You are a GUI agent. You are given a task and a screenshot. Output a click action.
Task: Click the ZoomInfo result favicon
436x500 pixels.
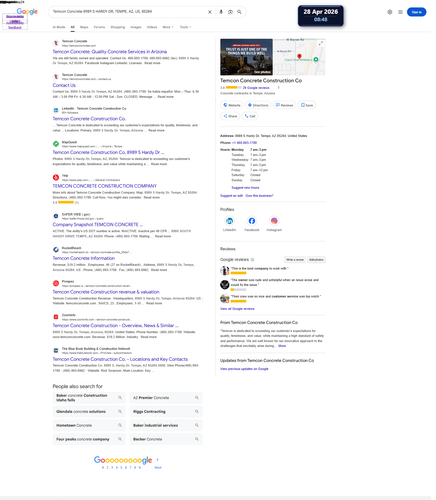pyautogui.click(x=56, y=317)
